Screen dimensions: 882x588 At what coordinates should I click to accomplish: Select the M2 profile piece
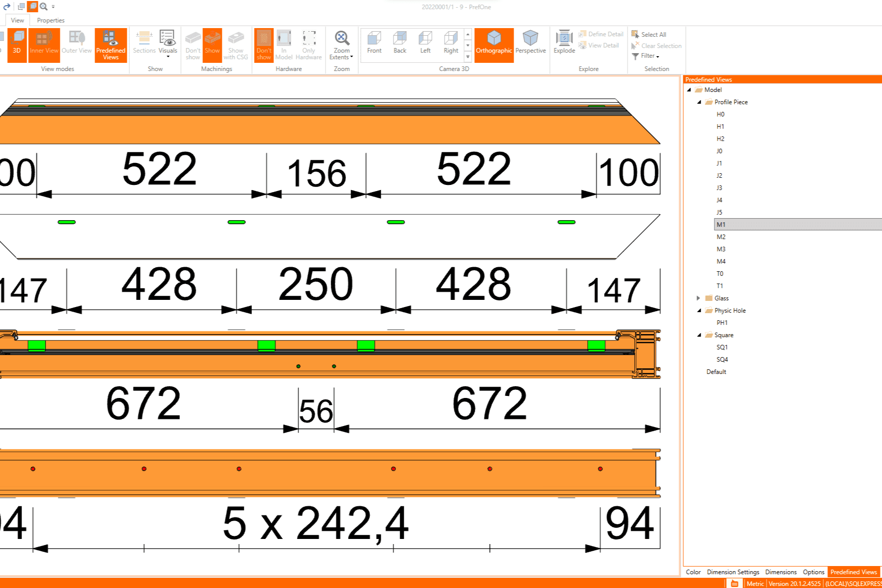(721, 237)
